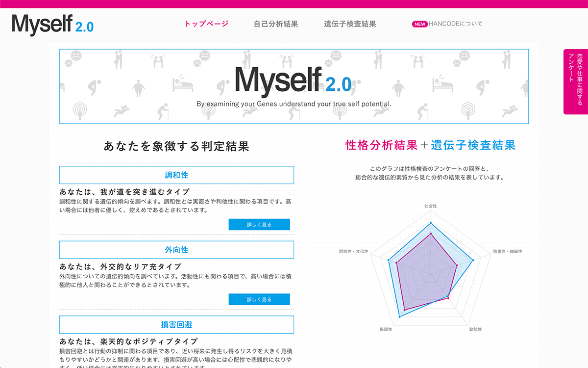The image size is (588, 368).
Task: Click the 調和性 section heading box
Action: pos(176,175)
